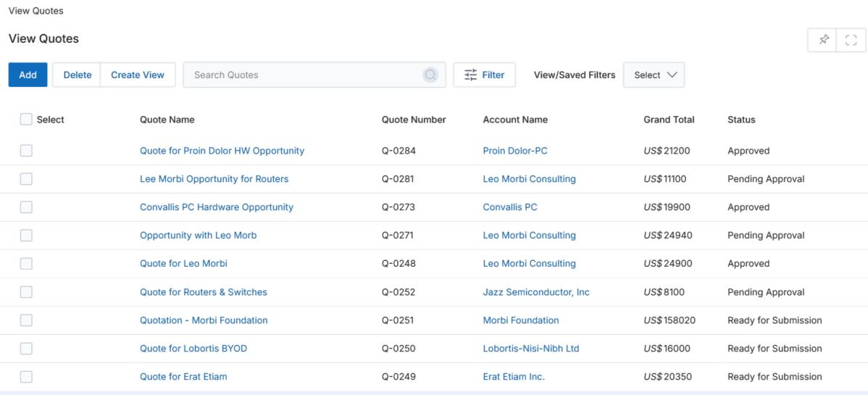The height and width of the screenshot is (395, 868).
Task: Open Quote for Routers & Switches
Action: click(203, 292)
